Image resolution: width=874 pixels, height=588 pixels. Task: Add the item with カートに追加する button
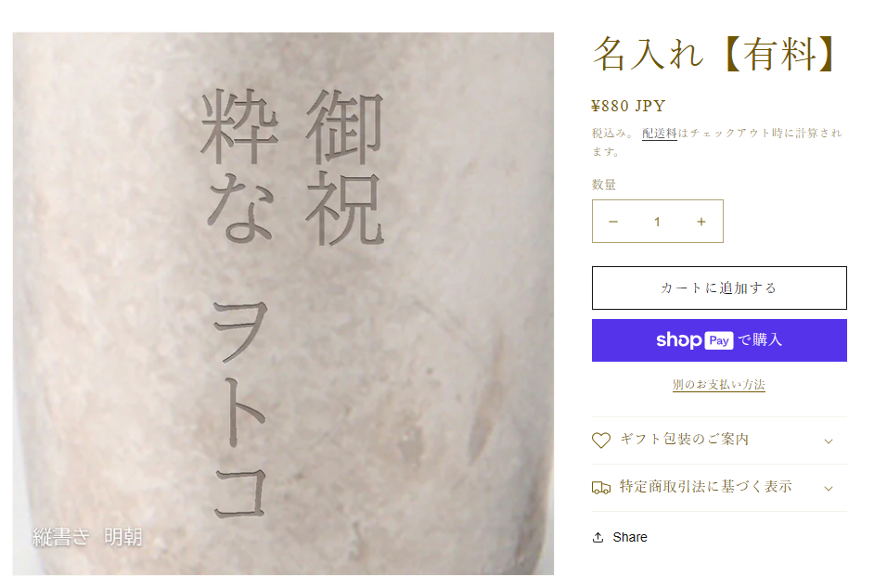tap(719, 288)
